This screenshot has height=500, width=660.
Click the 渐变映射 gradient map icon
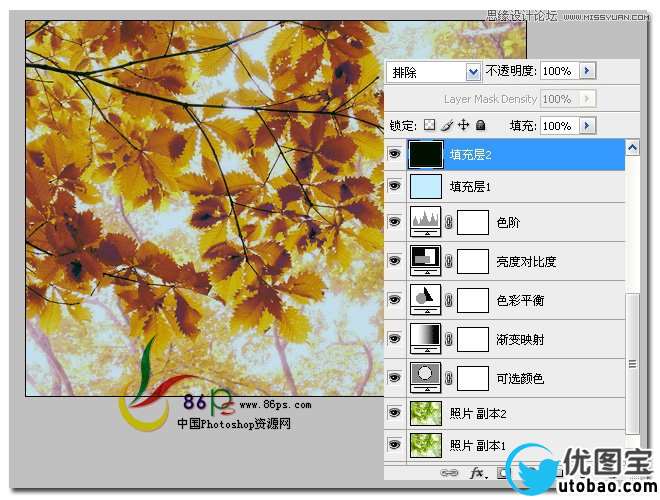(x=426, y=339)
